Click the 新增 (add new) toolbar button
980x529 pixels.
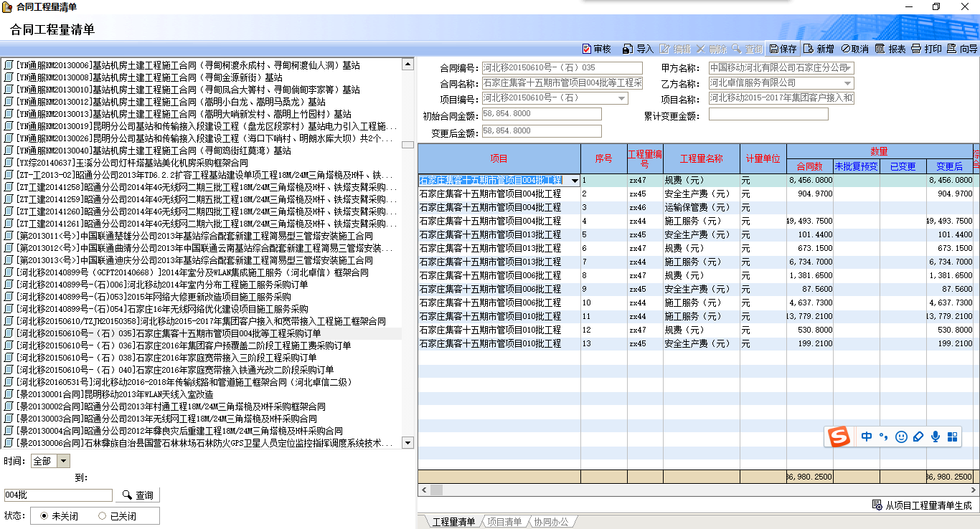coord(819,49)
